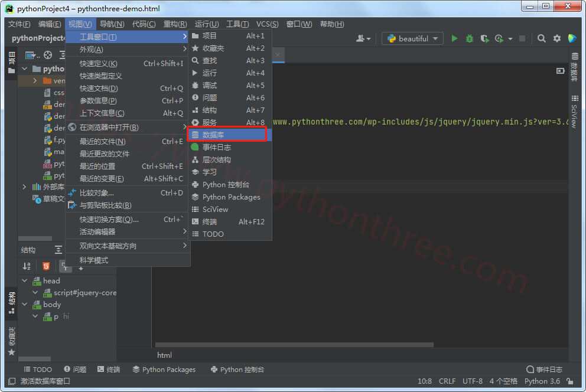This screenshot has height=392, width=586.
Task: Click the 10:8 cursor position in status bar
Action: tap(425, 381)
